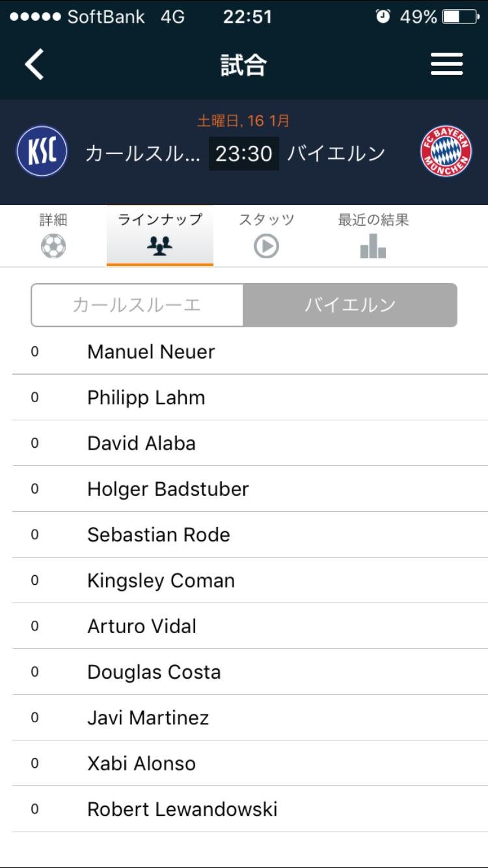Tap the FC Bayern München logo
488x868 pixels.
click(446, 152)
